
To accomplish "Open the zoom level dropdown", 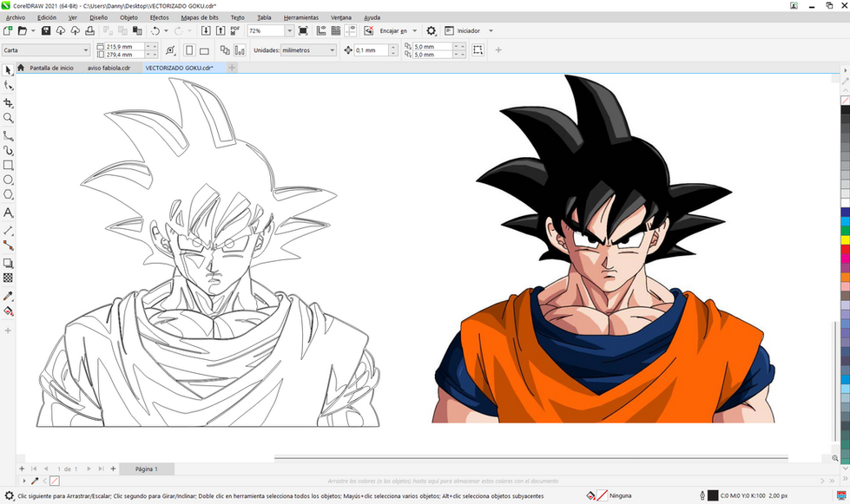I will coord(289,31).
